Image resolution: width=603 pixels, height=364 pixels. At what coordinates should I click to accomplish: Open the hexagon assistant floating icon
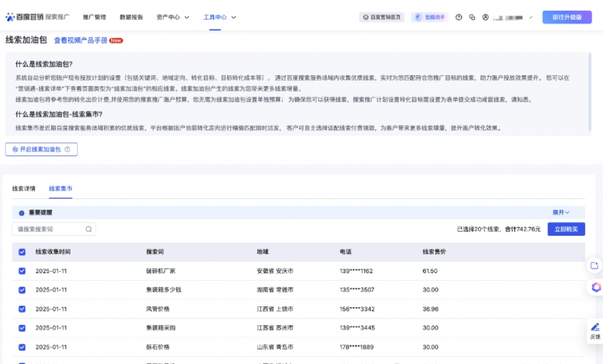click(595, 287)
